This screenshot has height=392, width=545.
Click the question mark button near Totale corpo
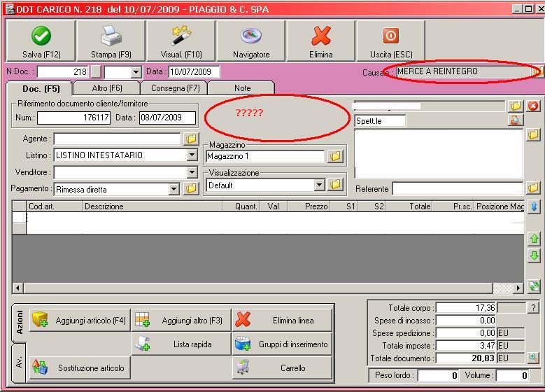(533, 307)
